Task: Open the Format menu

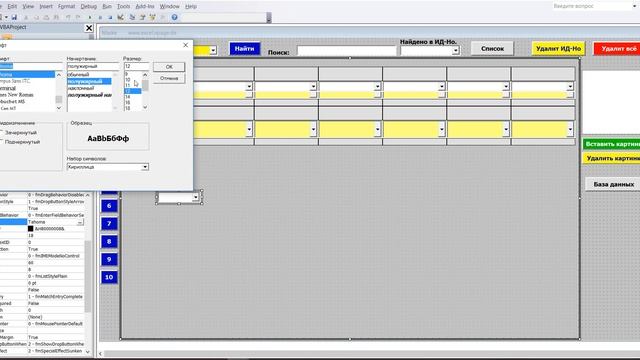Action: point(67,7)
